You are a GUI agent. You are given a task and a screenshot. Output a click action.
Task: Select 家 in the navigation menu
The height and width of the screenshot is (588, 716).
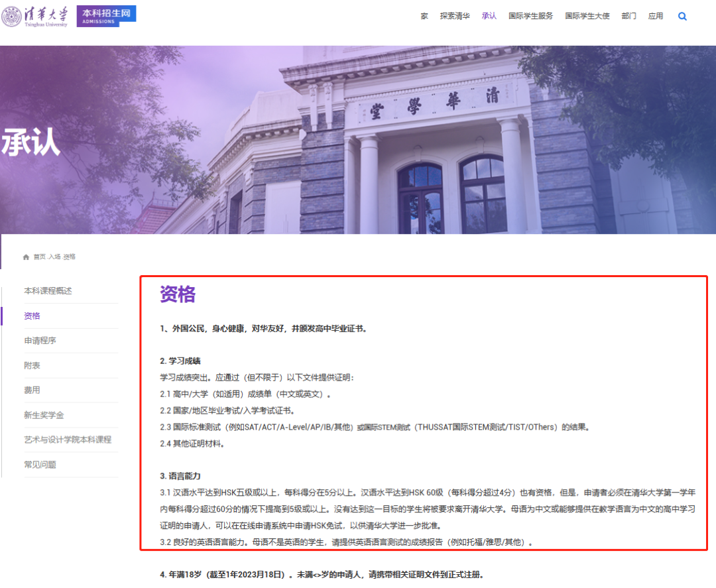[424, 16]
